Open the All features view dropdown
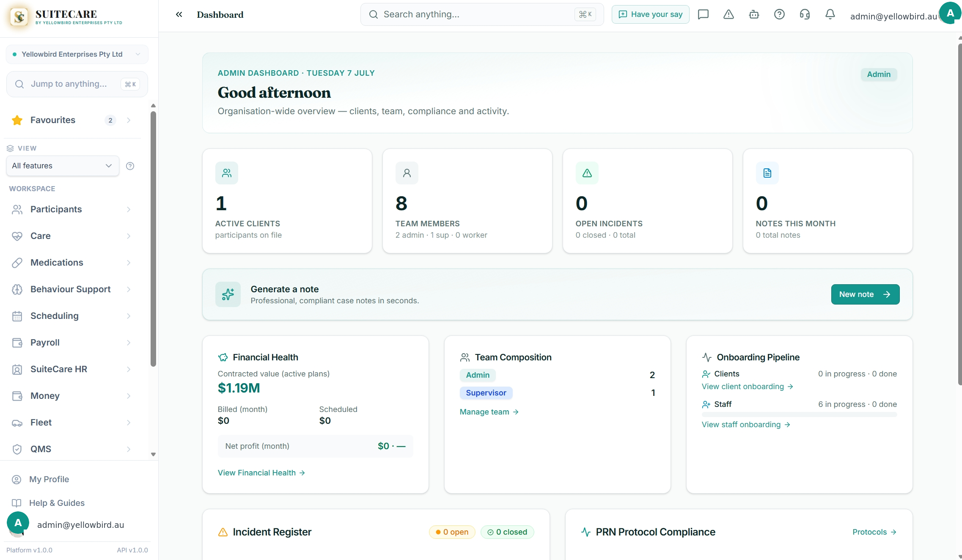 point(63,166)
